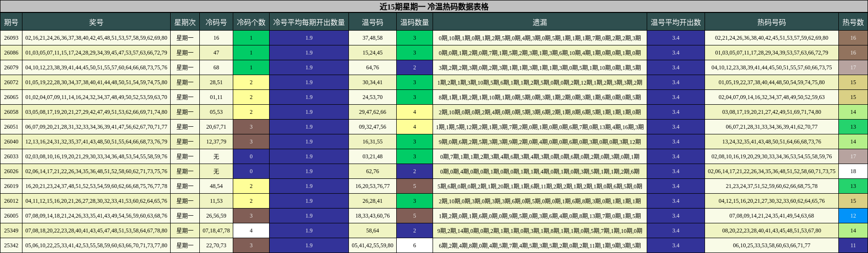Select warm numbers 16,20,53,76,77
868x253 pixels.
372,186
